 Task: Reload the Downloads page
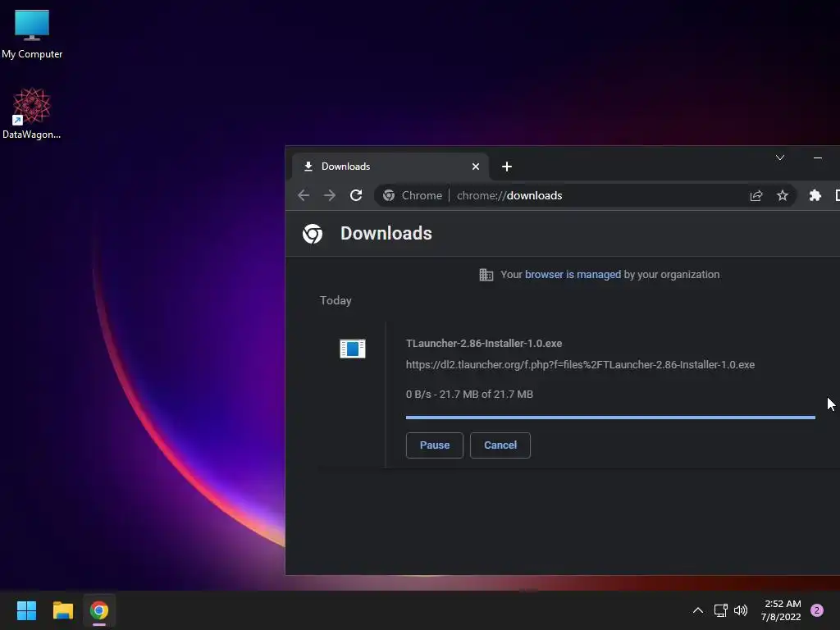click(x=356, y=195)
